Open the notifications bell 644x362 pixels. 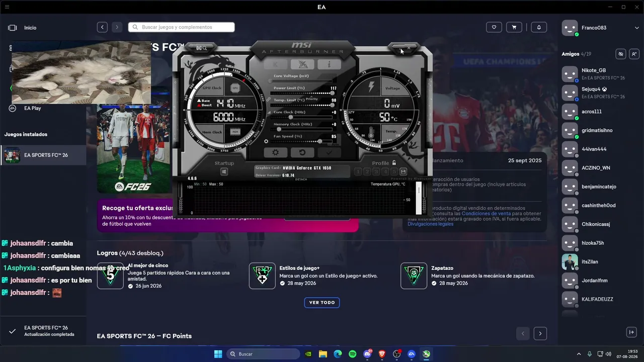click(539, 27)
